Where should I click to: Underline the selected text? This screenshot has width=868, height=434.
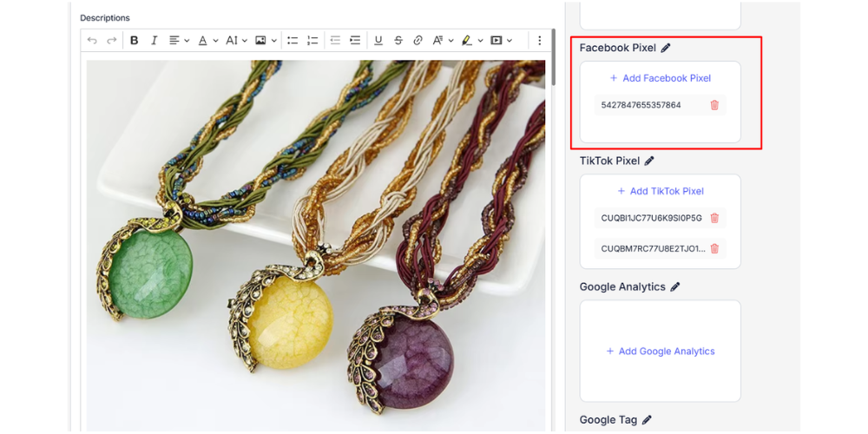point(378,41)
